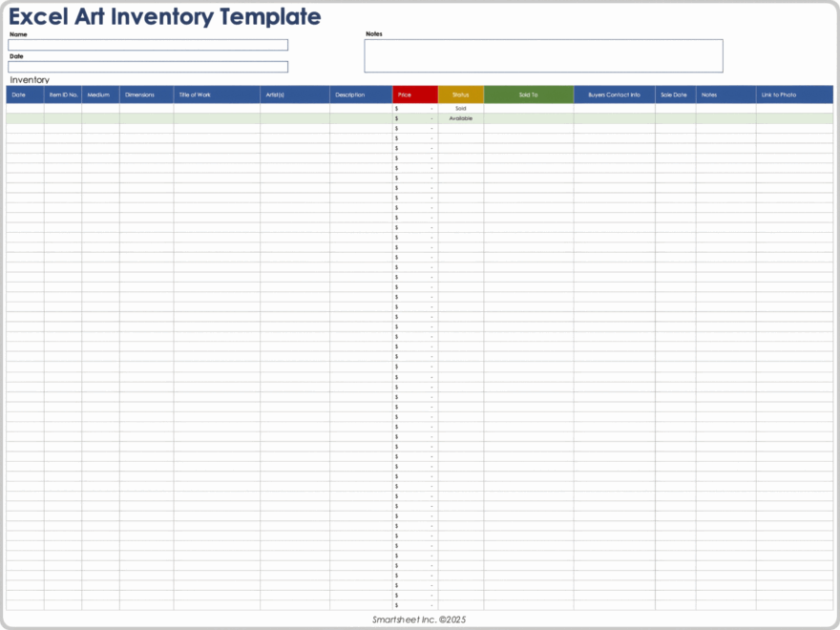Click the Date input field below Name
Screen dimensions: 840x630
pos(148,67)
